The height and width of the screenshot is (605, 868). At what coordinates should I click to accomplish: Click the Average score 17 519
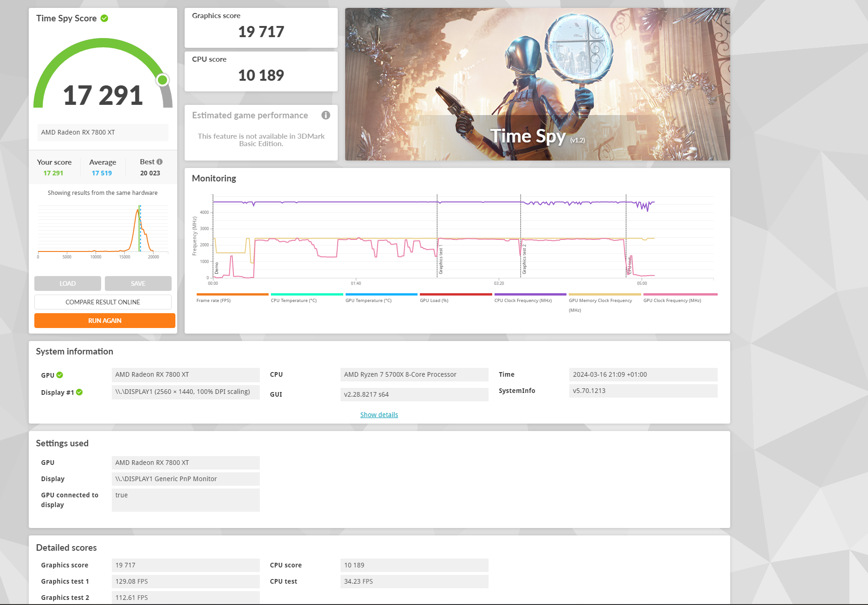coord(102,173)
